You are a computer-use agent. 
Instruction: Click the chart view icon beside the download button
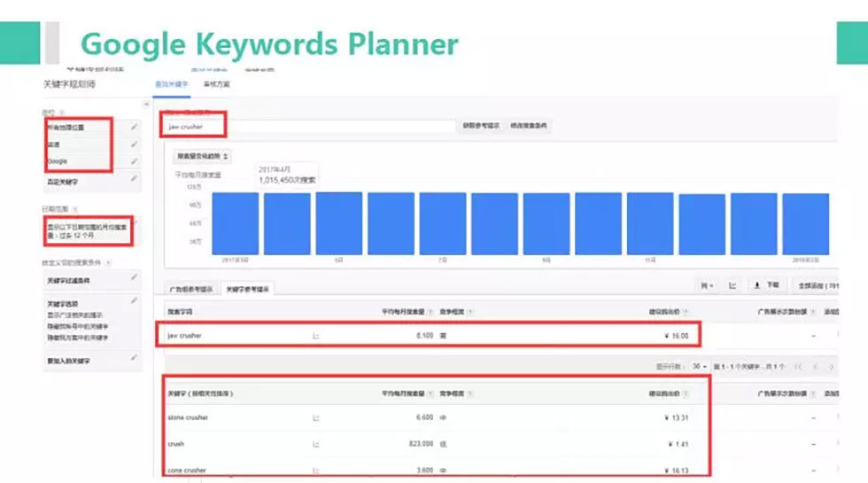[732, 285]
